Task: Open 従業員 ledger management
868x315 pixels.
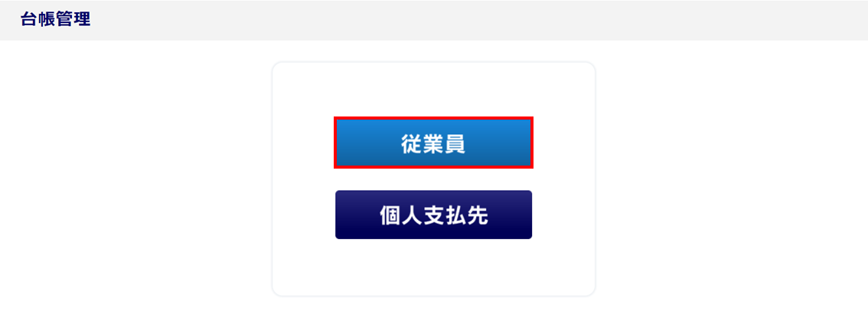Action: pos(433,143)
